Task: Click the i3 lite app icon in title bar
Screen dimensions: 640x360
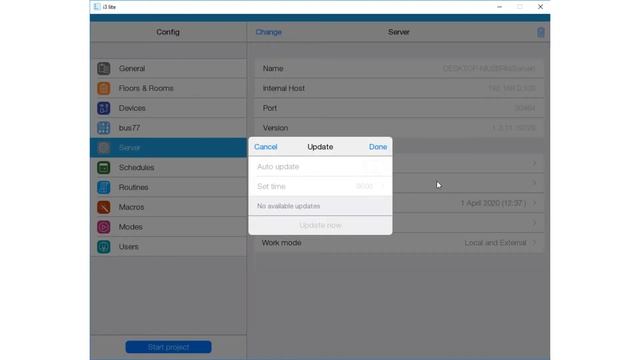Action: coord(97,7)
